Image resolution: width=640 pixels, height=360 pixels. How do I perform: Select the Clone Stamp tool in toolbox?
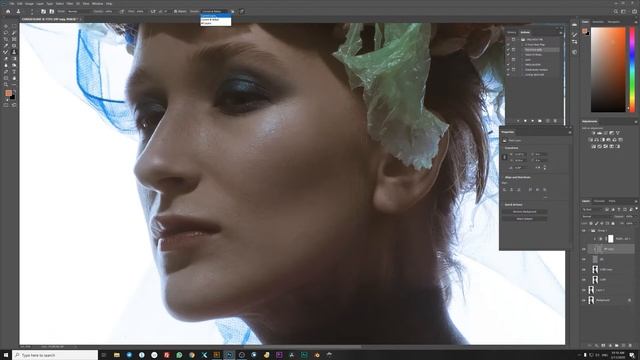pos(14,52)
